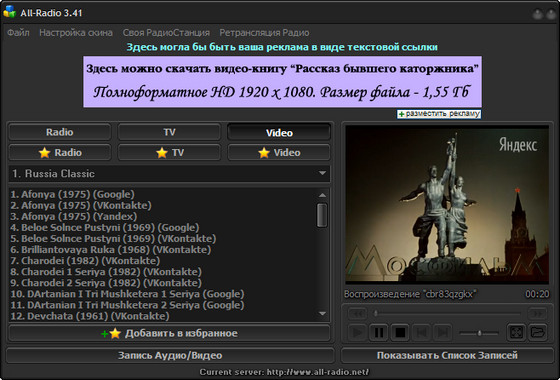Click Запись Аудио/Видео button
Screen dimensions: 560x380
tap(170, 355)
